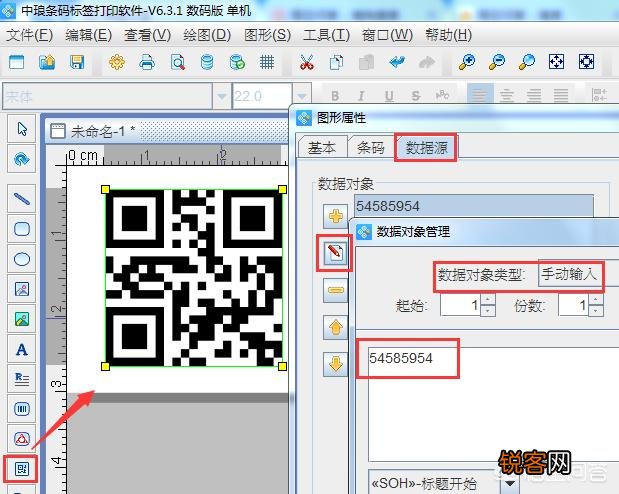Select the arrow pointer tool

(22, 129)
